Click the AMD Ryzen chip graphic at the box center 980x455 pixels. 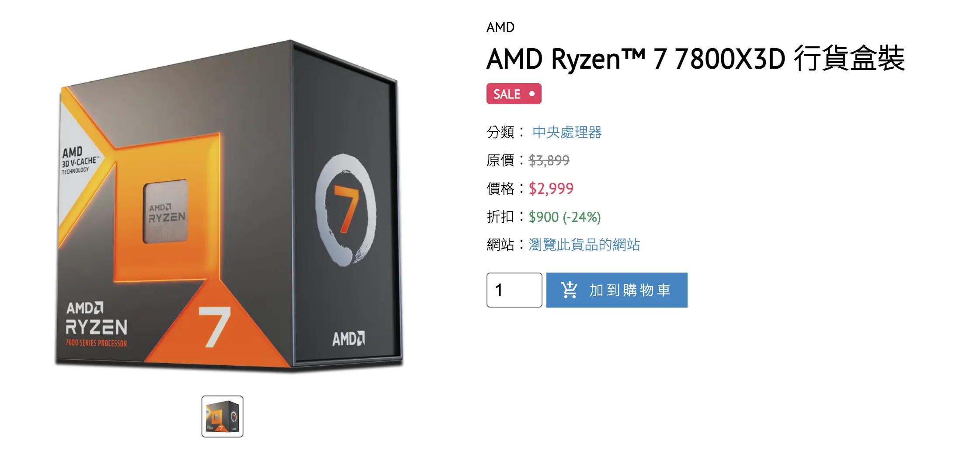point(166,212)
